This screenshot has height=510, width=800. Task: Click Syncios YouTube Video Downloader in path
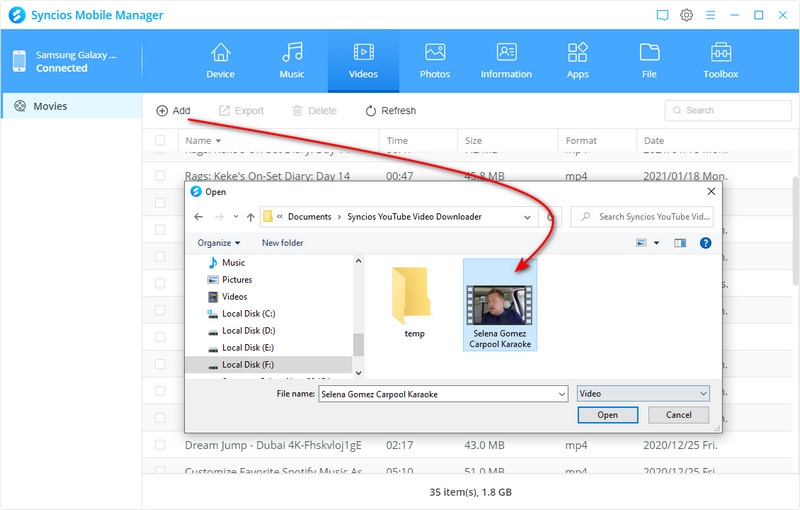click(414, 217)
